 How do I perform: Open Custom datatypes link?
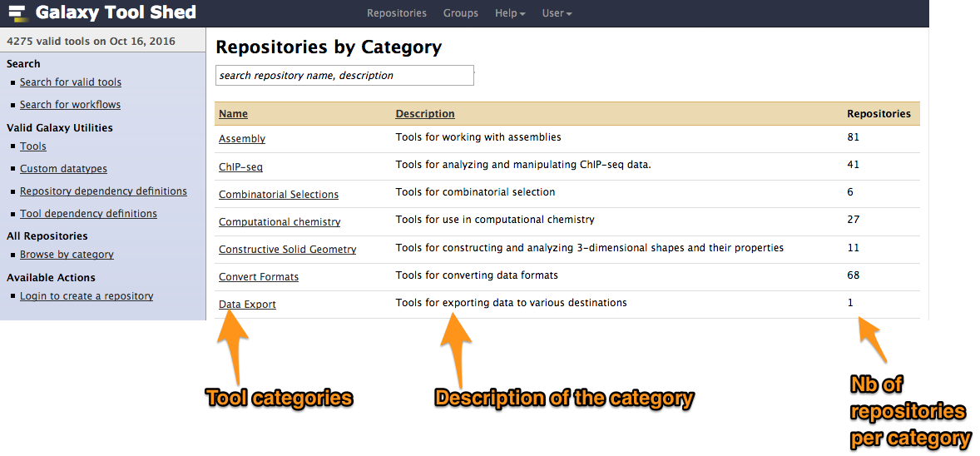(63, 169)
